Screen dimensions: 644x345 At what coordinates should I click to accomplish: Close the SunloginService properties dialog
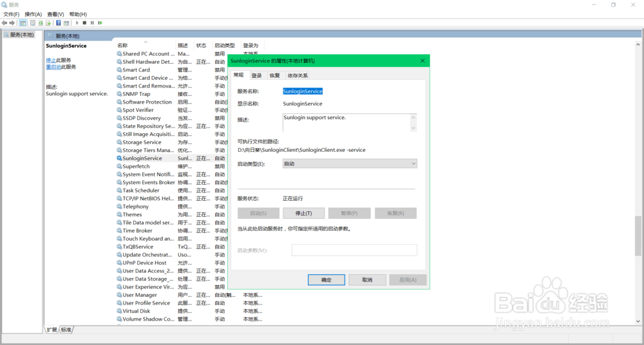tap(422, 61)
